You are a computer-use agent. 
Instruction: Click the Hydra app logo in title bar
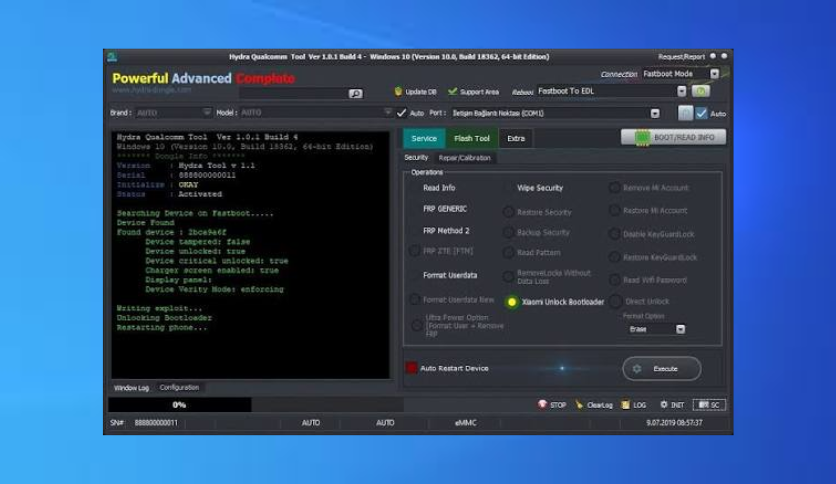coord(112,57)
